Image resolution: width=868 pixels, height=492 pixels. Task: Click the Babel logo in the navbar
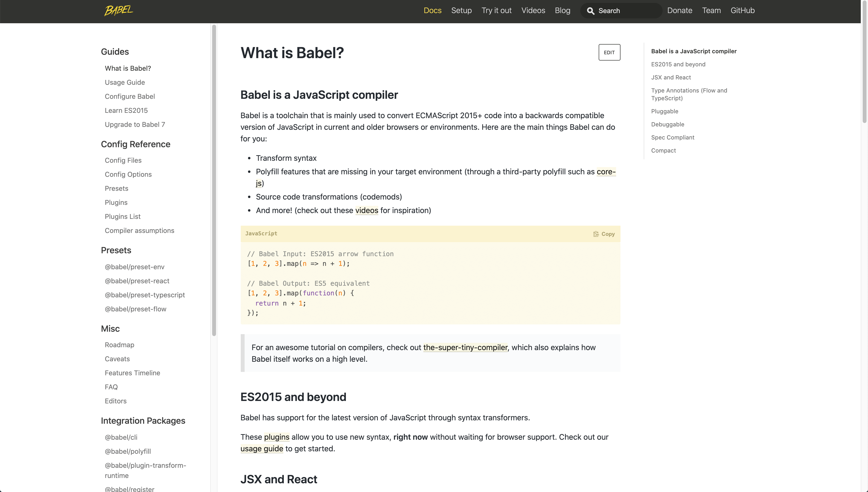point(118,10)
